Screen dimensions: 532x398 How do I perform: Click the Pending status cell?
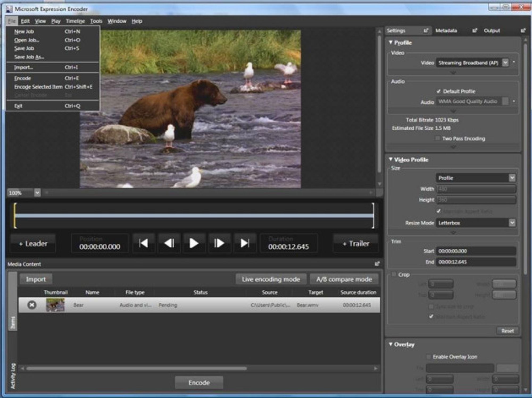[168, 305]
